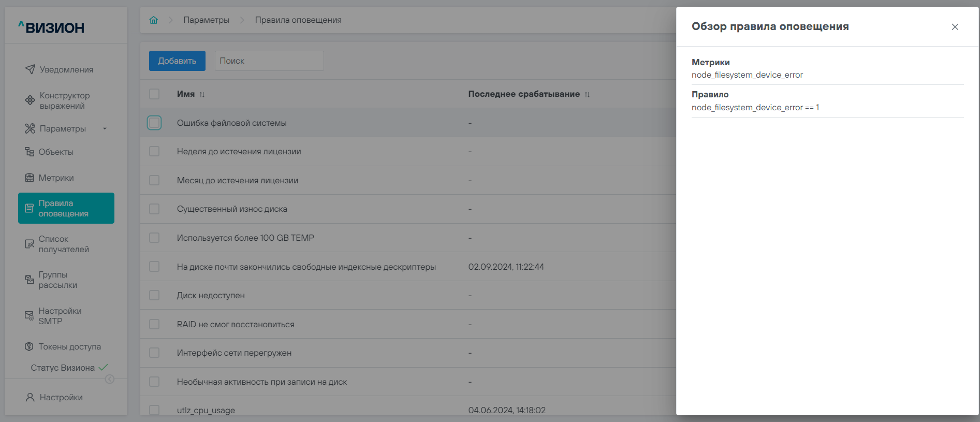Click into the Поиск search field
Viewport: 980px width, 422px height.
(269, 61)
